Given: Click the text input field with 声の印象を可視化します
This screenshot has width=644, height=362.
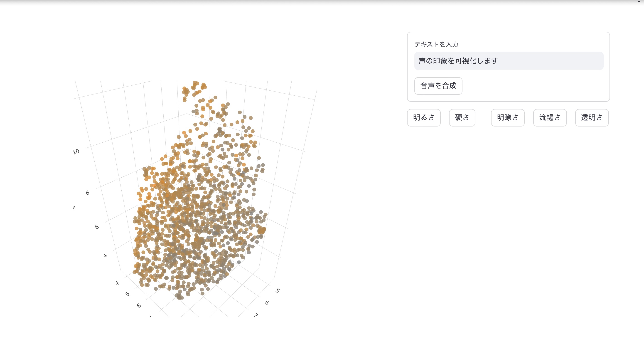Looking at the screenshot, I should point(509,61).
